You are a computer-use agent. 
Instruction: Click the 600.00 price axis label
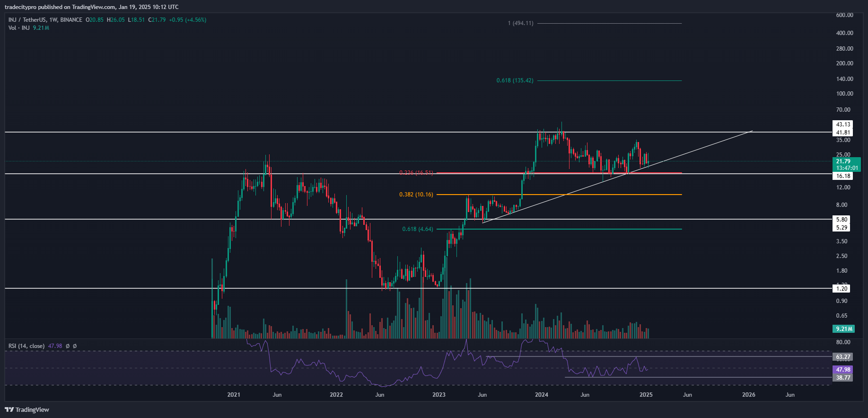coord(844,15)
